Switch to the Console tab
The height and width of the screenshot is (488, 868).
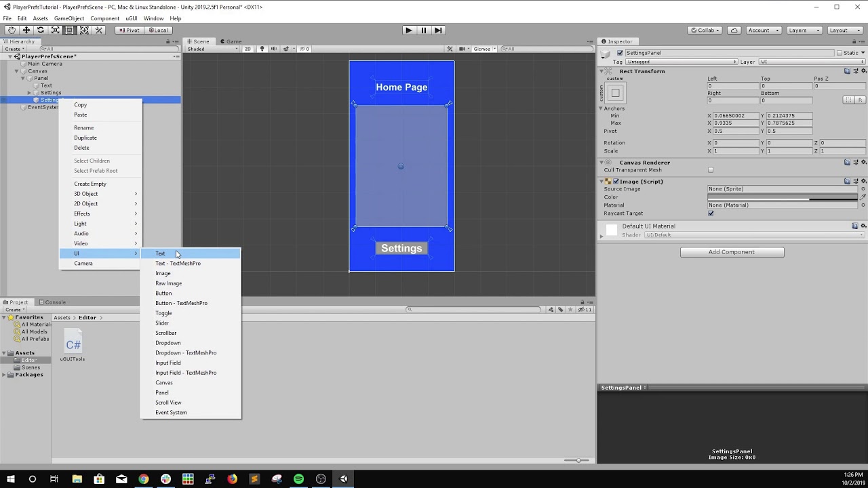point(52,302)
